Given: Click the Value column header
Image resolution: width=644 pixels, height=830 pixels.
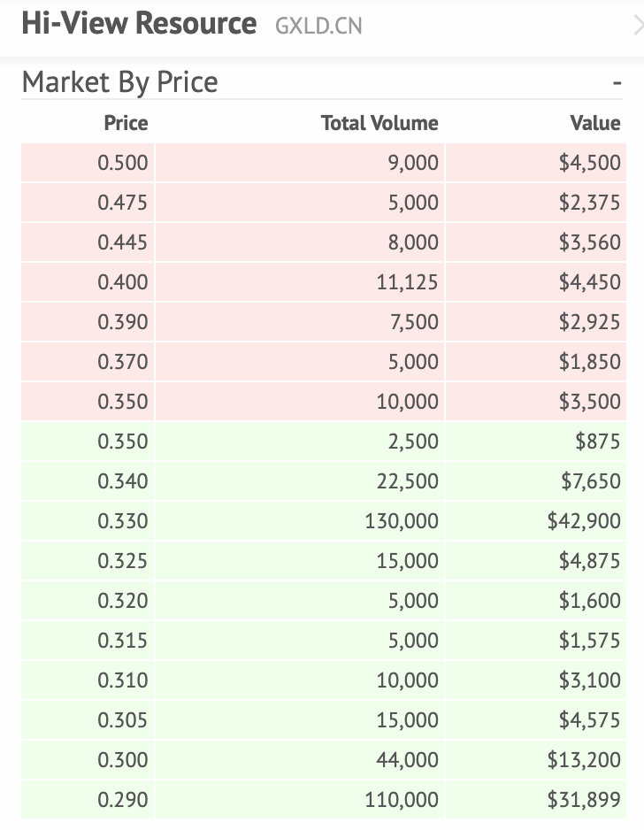Looking at the screenshot, I should click(595, 123).
